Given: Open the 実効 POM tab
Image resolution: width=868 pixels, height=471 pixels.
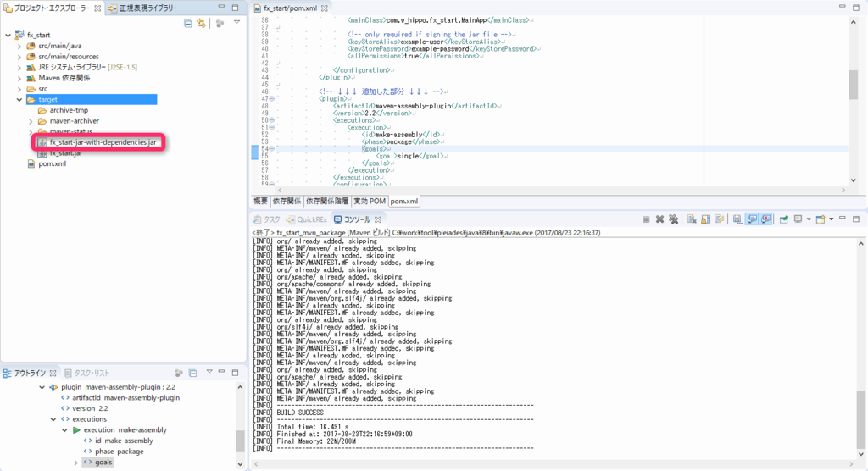Looking at the screenshot, I should click(x=370, y=201).
